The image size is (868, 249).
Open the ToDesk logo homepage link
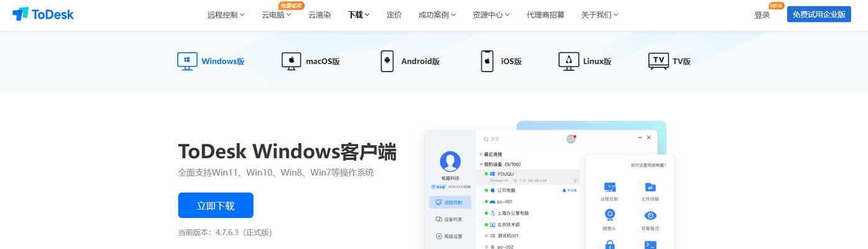(43, 14)
